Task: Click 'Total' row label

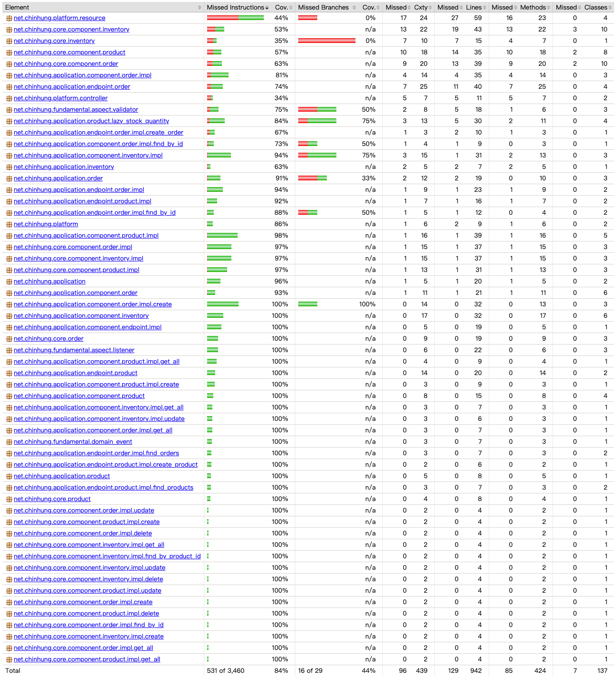Action: pos(13,671)
